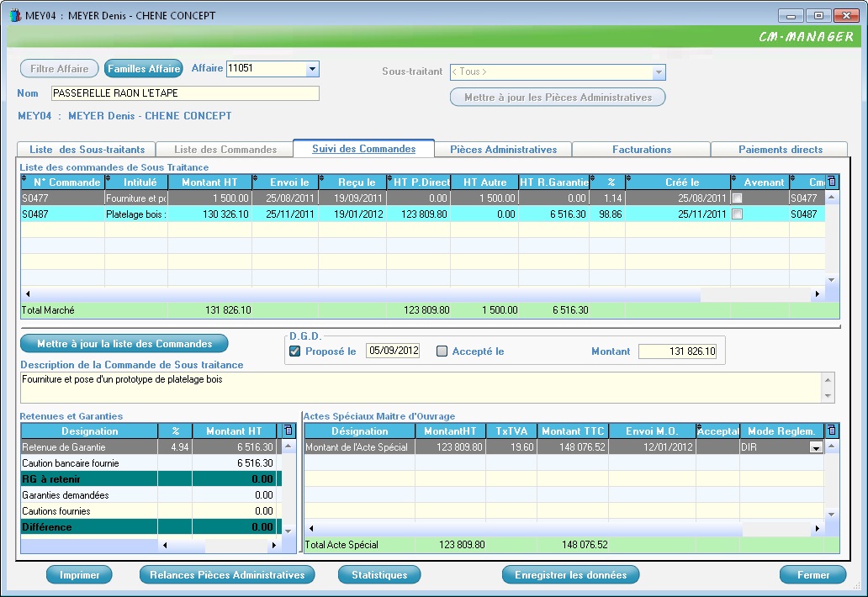This screenshot has width=868, height=597.
Task: Click scroll-left arrow of the commandes list
Action: point(28,293)
